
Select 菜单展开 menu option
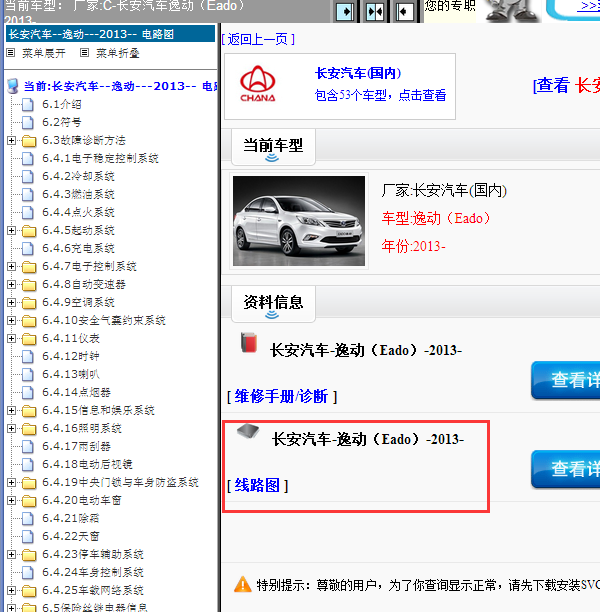44,53
